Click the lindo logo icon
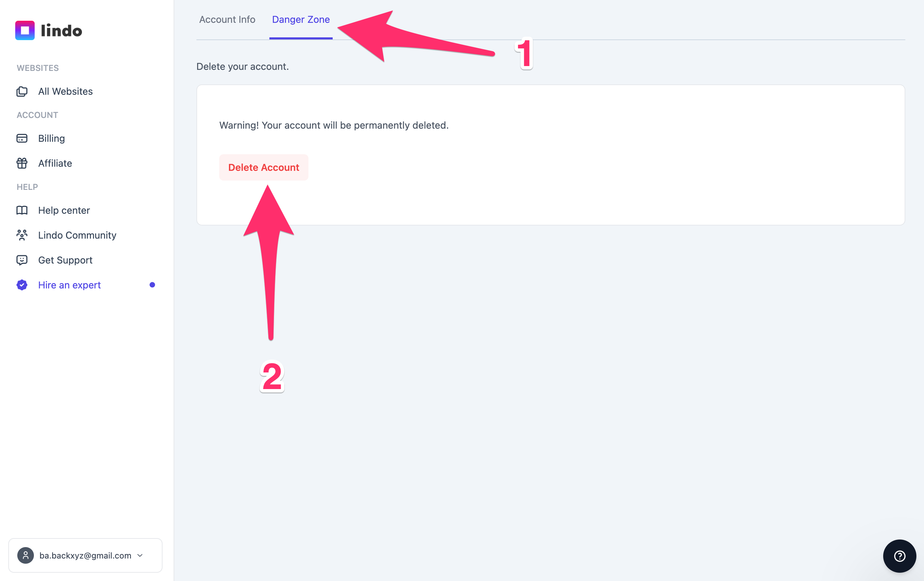 pos(25,30)
